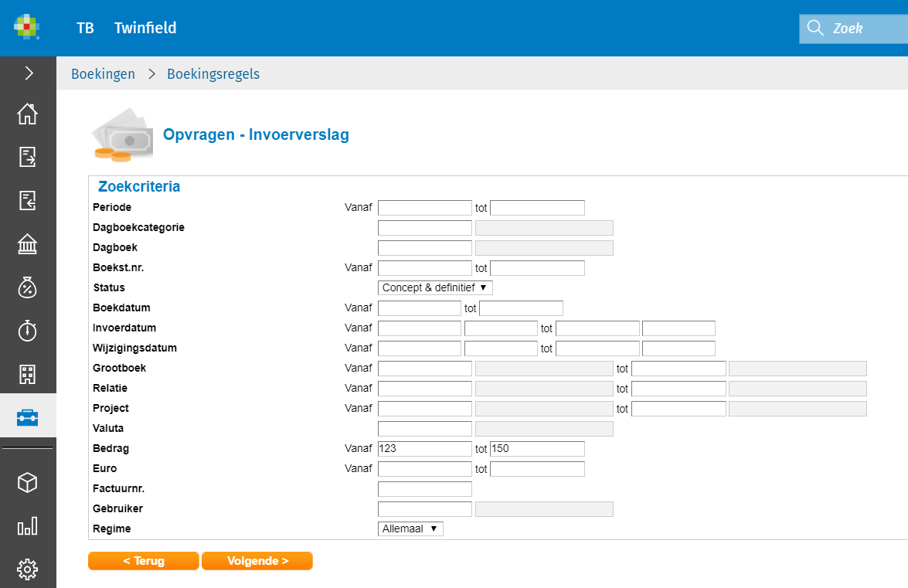Click the Periode Vanaf input field
908x588 pixels.
point(424,208)
